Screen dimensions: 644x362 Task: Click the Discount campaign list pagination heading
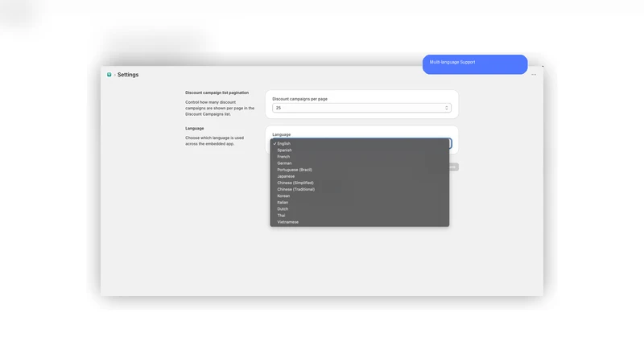(x=217, y=93)
